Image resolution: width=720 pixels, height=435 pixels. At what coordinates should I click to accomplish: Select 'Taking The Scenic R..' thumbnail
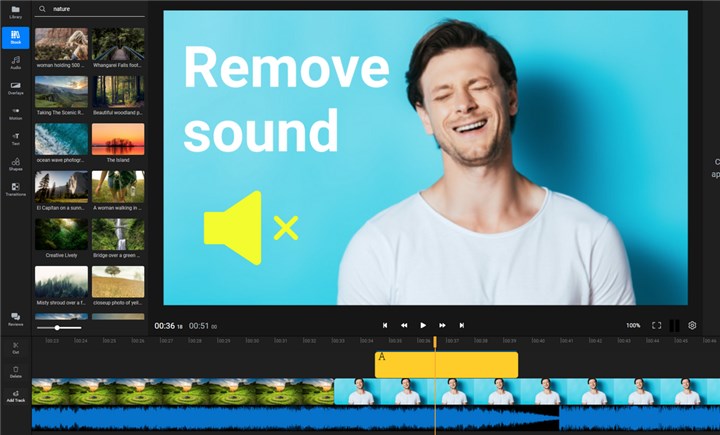point(62,92)
